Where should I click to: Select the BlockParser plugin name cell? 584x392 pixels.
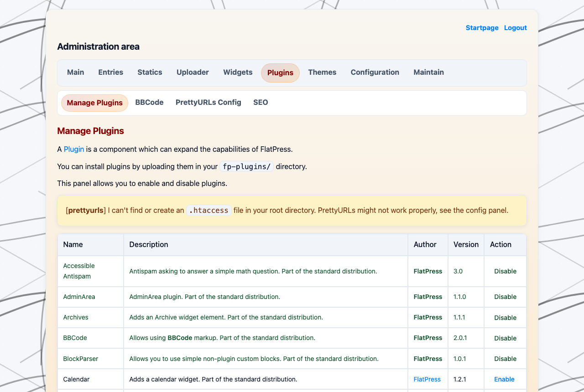(x=91, y=359)
